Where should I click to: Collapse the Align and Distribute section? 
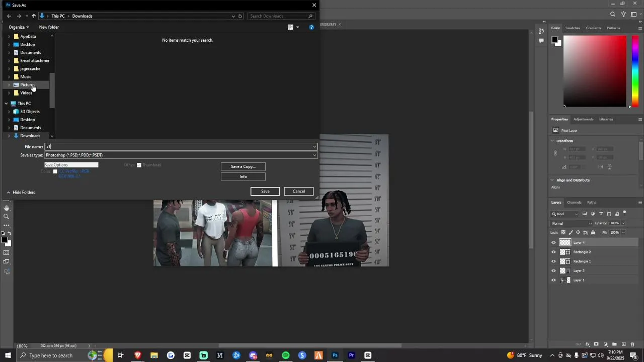click(552, 180)
